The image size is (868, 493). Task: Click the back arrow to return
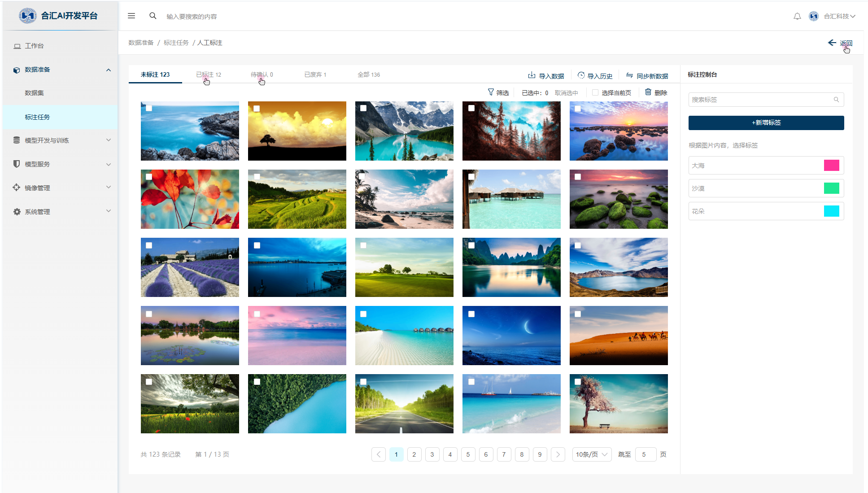click(x=832, y=43)
